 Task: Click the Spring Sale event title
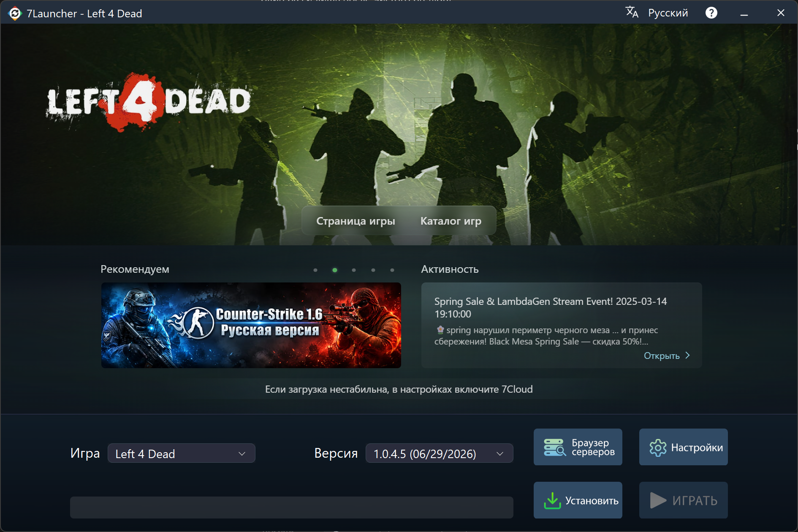point(551,307)
